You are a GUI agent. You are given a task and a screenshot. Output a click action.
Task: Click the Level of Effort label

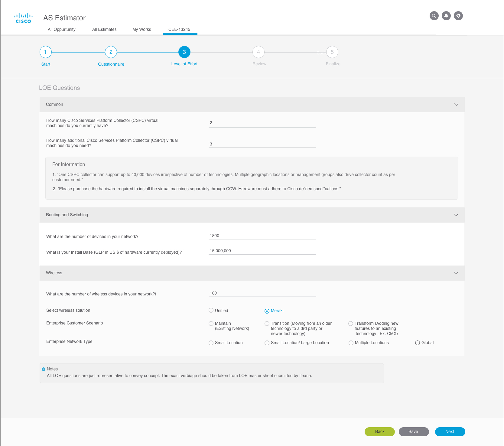tap(184, 64)
